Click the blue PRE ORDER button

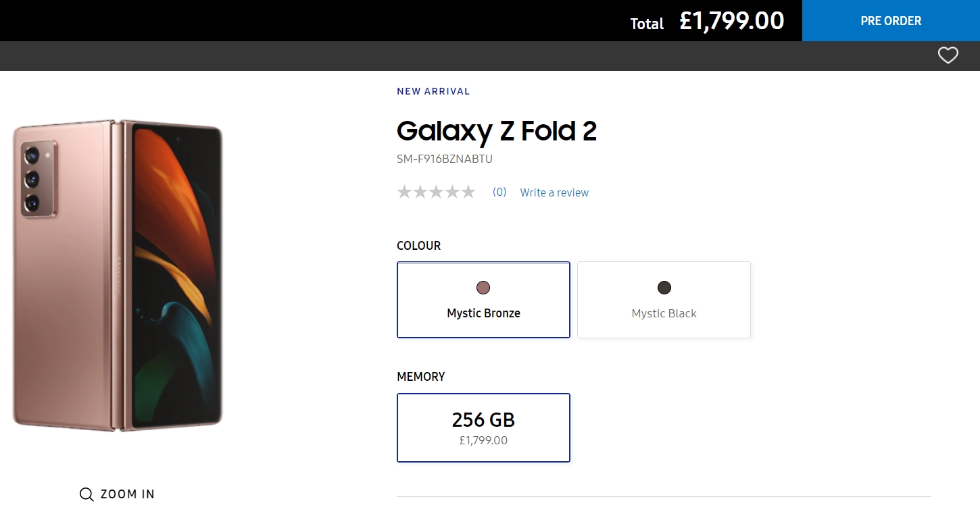891,21
